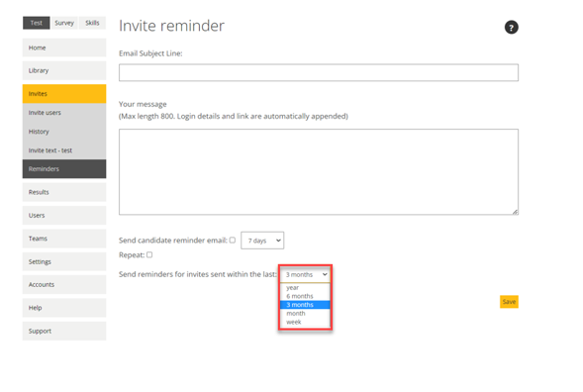Image resolution: width=583 pixels, height=392 pixels.
Task: Go to Invite users submenu
Action: (64, 113)
